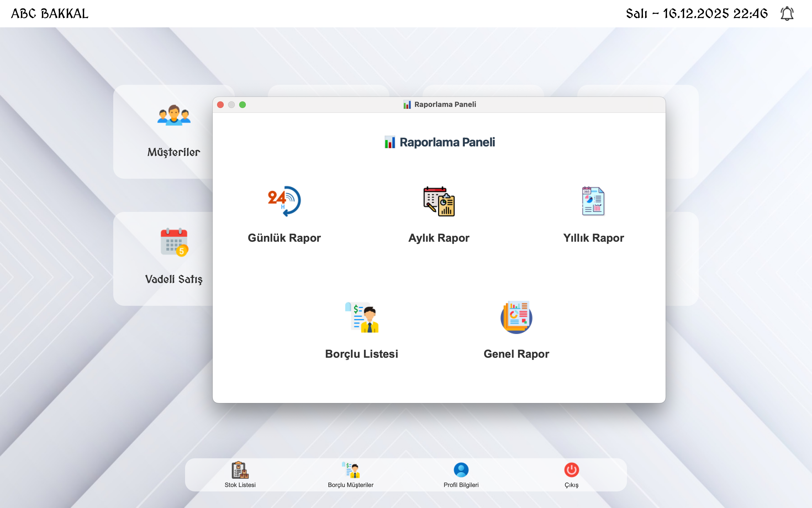Select the Vadeli Satış card text

point(174,279)
